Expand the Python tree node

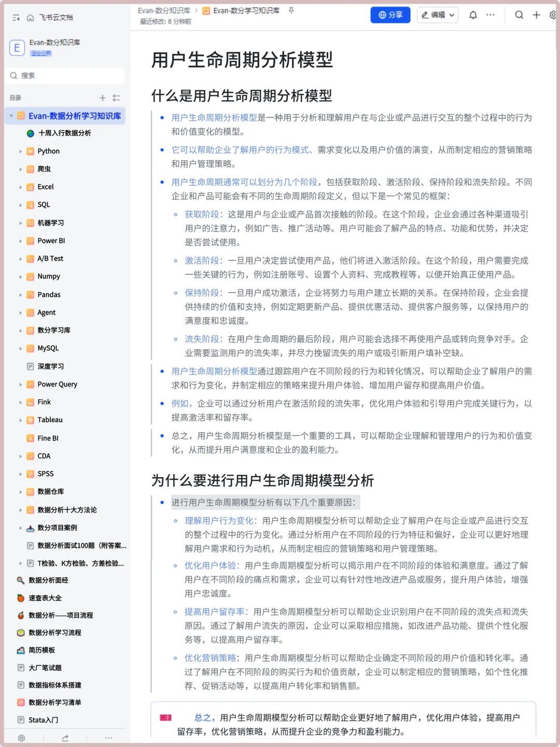coord(21,151)
